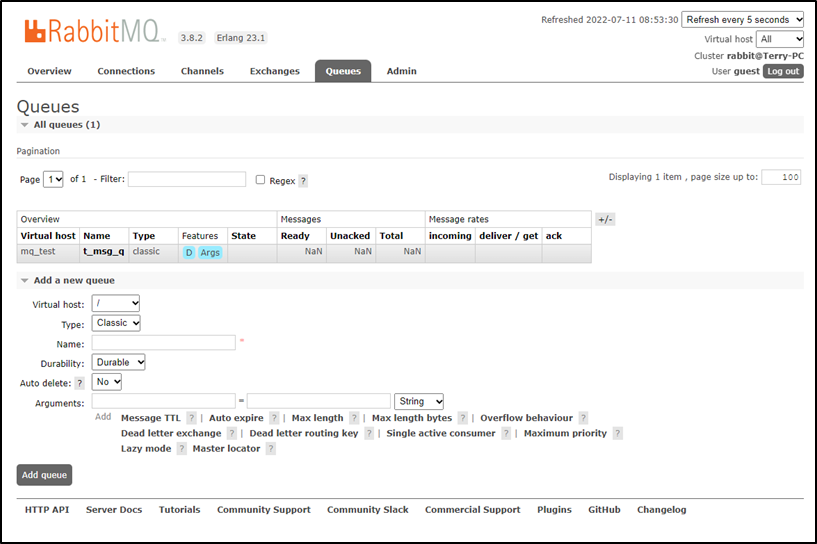Collapse the Add a new queue section
817x544 pixels.
(x=74, y=280)
